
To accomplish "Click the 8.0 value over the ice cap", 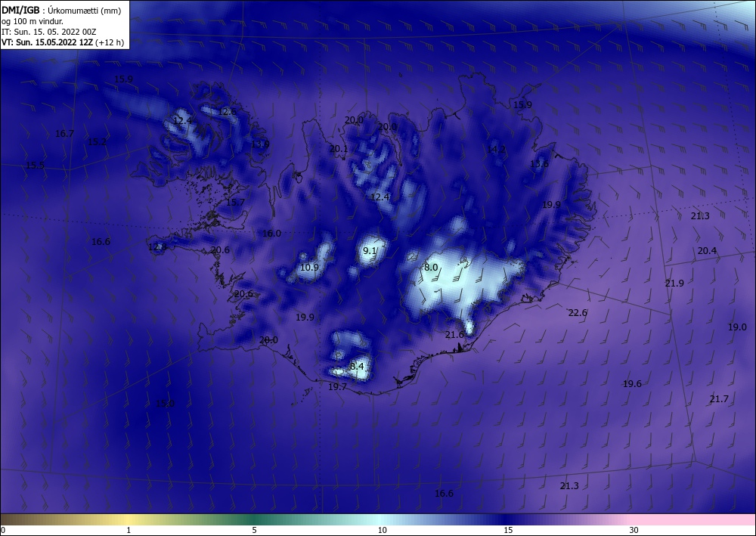I will (431, 267).
